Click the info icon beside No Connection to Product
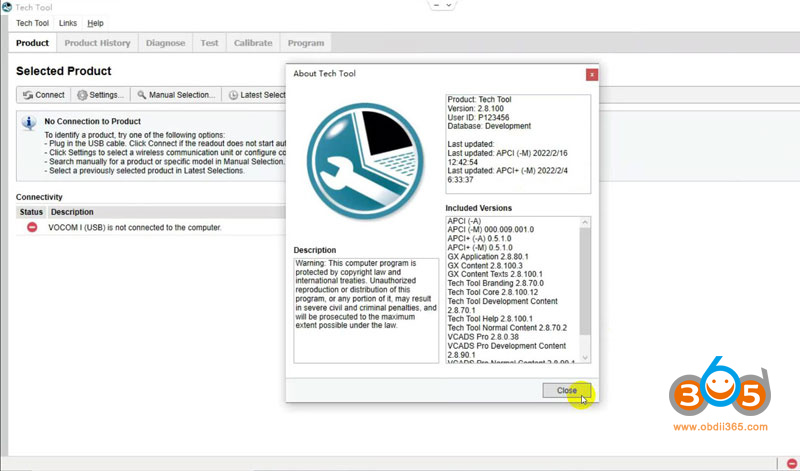Image resolution: width=800 pixels, height=471 pixels. 30,122
